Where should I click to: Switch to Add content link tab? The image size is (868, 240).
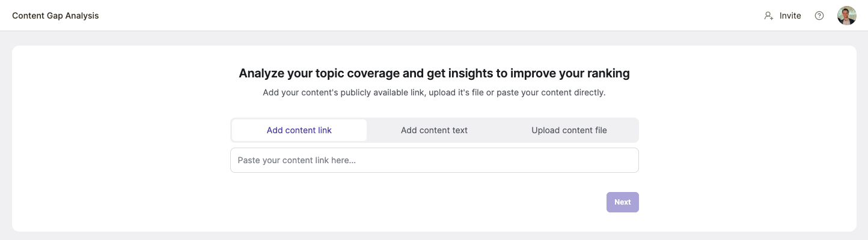click(299, 130)
